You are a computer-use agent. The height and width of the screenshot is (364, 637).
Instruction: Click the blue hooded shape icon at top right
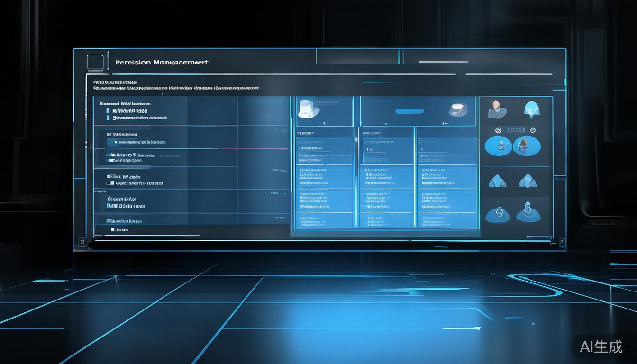(533, 110)
